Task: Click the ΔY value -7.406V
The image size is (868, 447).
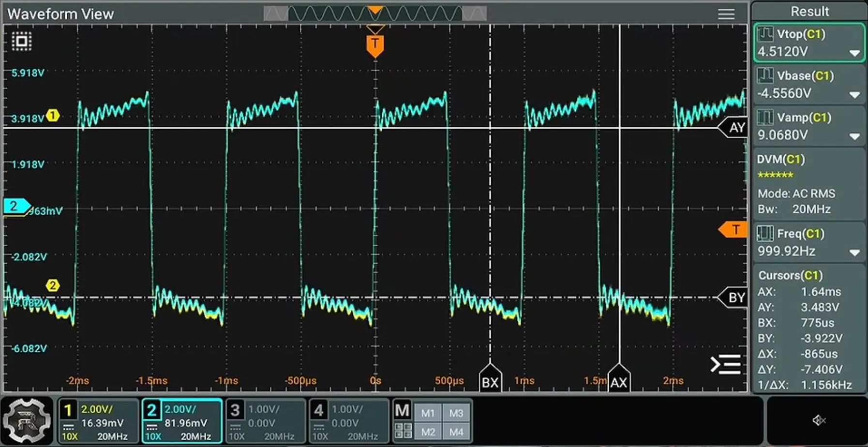Action: (822, 370)
